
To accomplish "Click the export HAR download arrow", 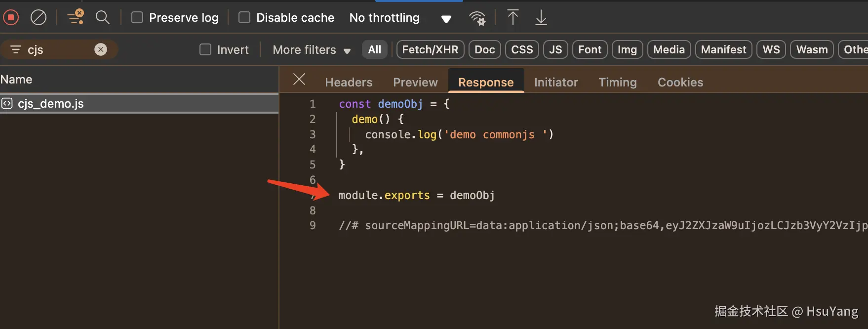I will click(541, 18).
